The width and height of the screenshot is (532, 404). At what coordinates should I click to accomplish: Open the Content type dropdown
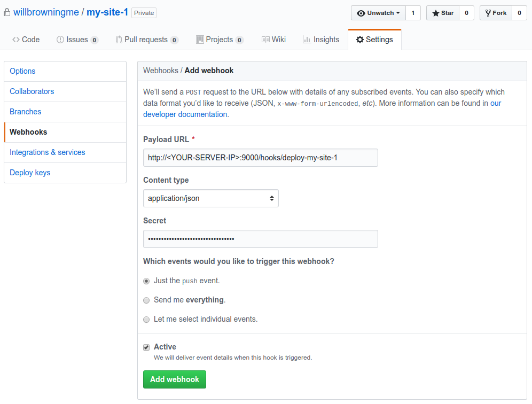tap(210, 198)
